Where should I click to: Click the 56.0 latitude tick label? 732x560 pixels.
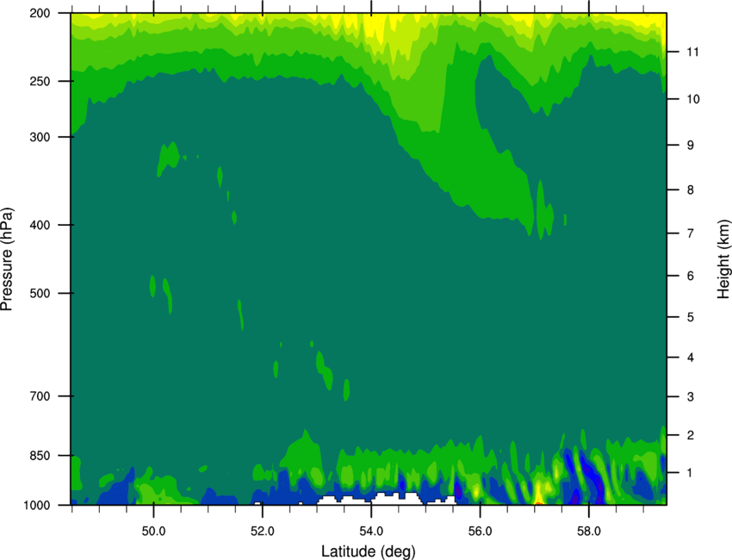coord(481,532)
